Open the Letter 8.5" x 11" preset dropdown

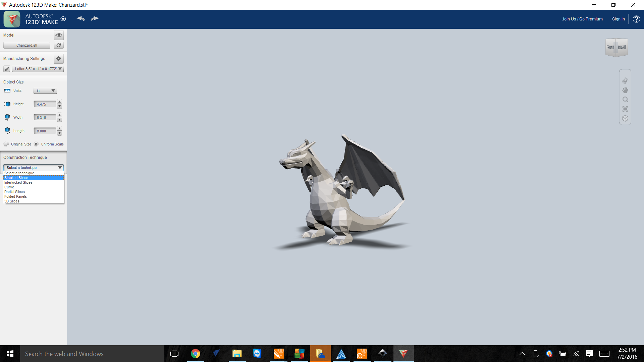click(x=38, y=69)
